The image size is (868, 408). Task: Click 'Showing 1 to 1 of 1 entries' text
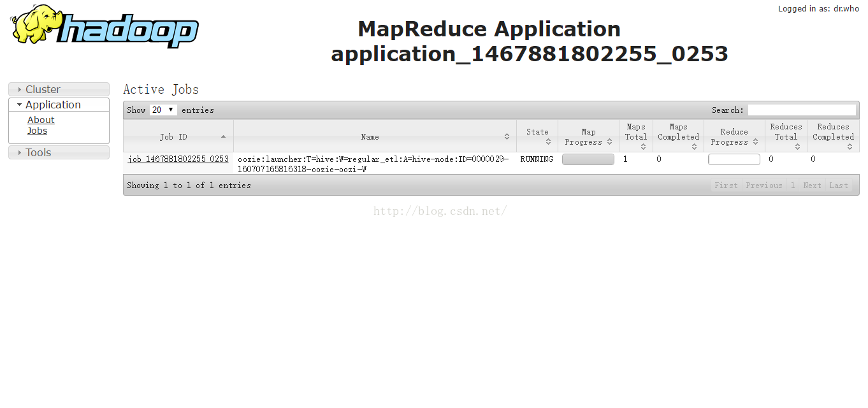coord(189,186)
